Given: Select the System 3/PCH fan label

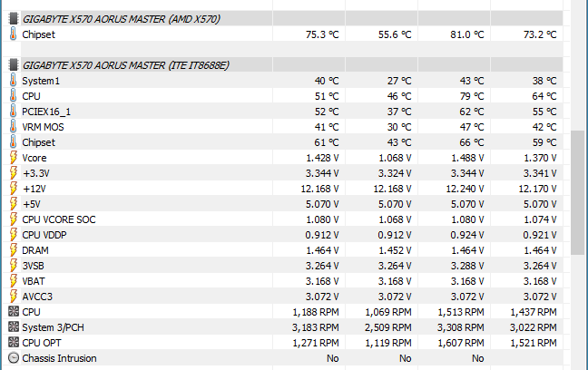Looking at the screenshot, I should (x=53, y=327).
